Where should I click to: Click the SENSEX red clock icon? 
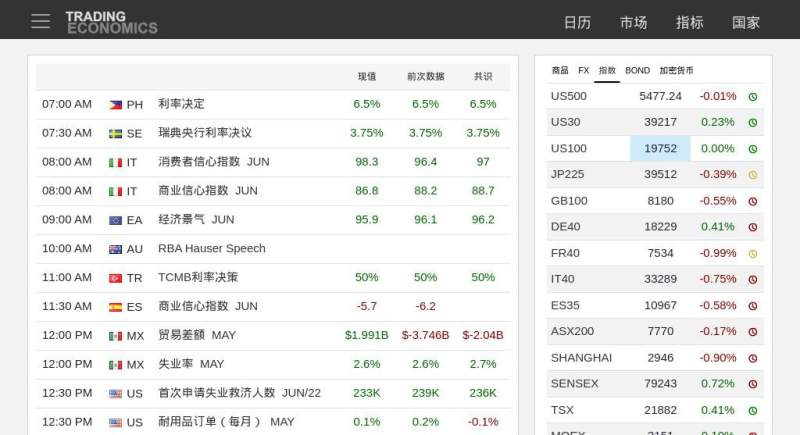pyautogui.click(x=753, y=384)
